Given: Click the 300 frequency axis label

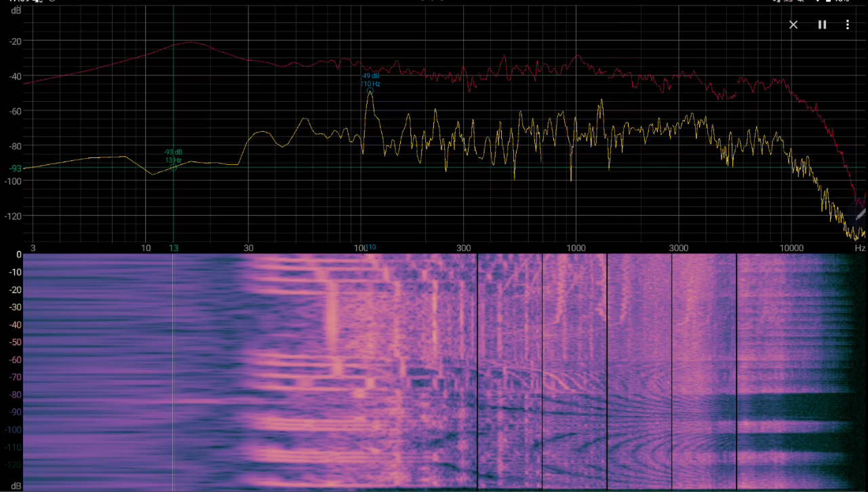Looking at the screenshot, I should tap(464, 248).
